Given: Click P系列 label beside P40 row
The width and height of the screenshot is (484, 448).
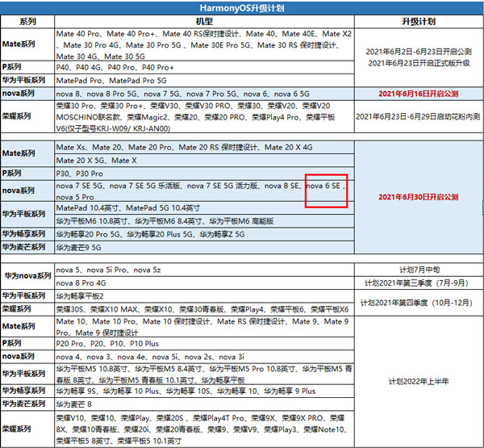Looking at the screenshot, I should tap(27, 67).
